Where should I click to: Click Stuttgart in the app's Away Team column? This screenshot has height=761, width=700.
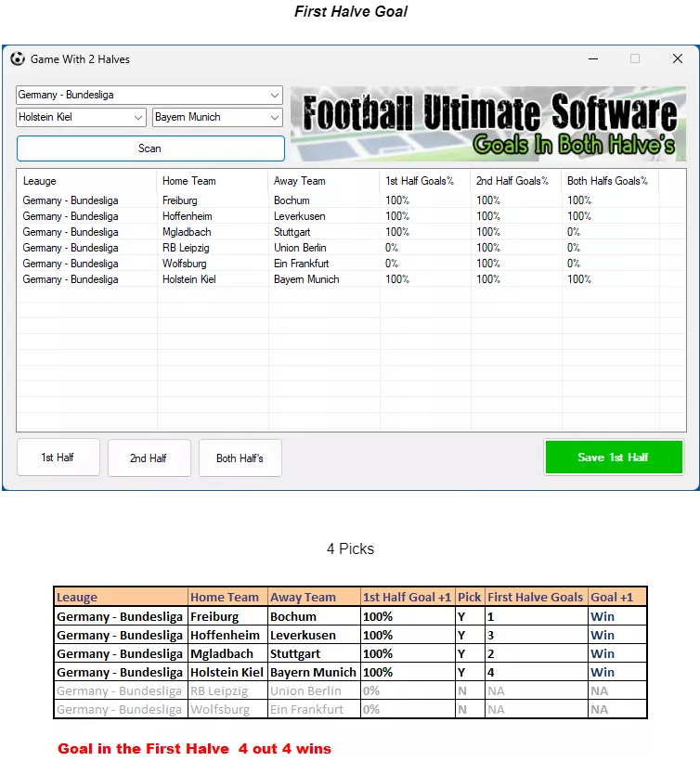(292, 232)
